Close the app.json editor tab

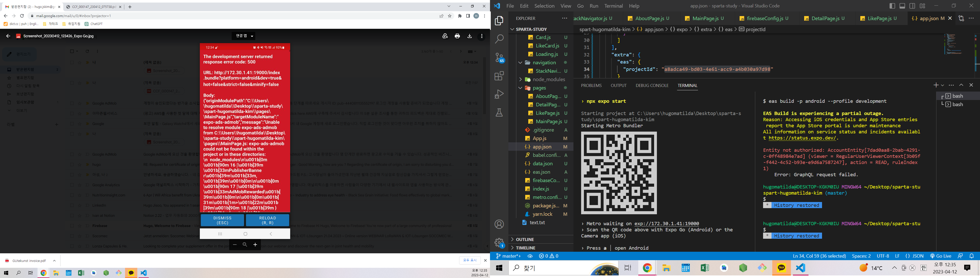(950, 18)
